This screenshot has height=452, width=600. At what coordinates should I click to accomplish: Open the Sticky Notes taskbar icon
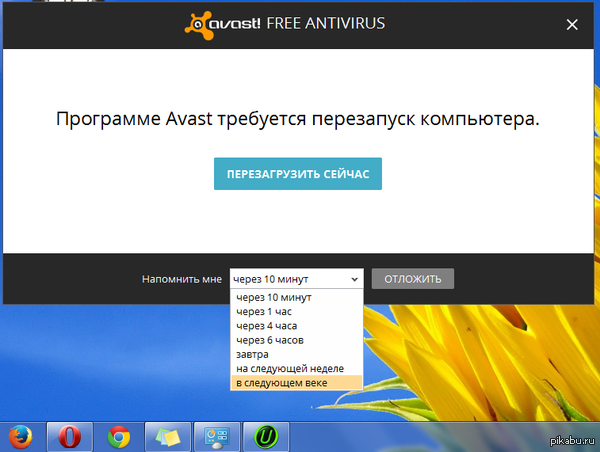(167, 436)
